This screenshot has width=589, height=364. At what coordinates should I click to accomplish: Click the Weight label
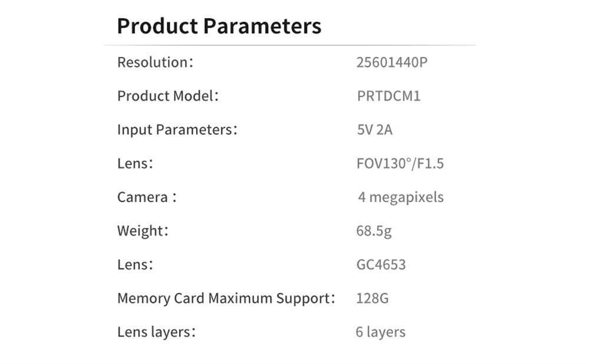point(143,231)
